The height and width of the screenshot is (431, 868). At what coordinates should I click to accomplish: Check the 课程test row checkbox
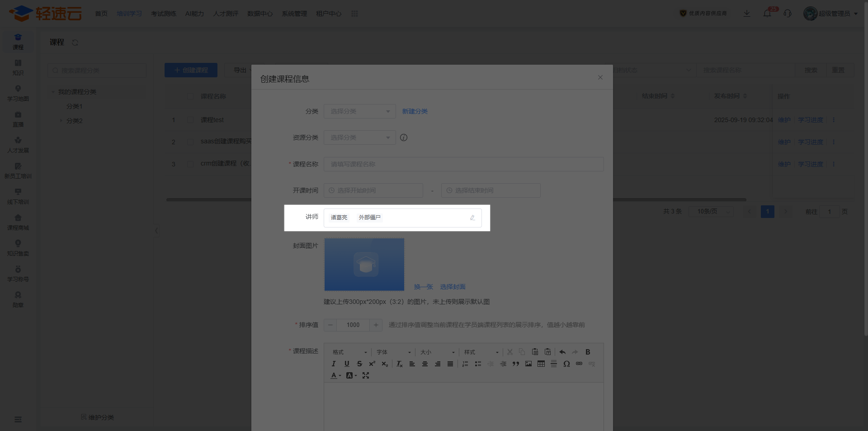tap(190, 120)
